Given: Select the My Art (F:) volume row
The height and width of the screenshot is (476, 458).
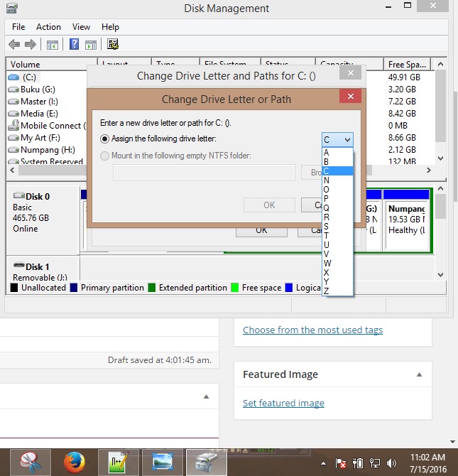Looking at the screenshot, I should coord(46,138).
